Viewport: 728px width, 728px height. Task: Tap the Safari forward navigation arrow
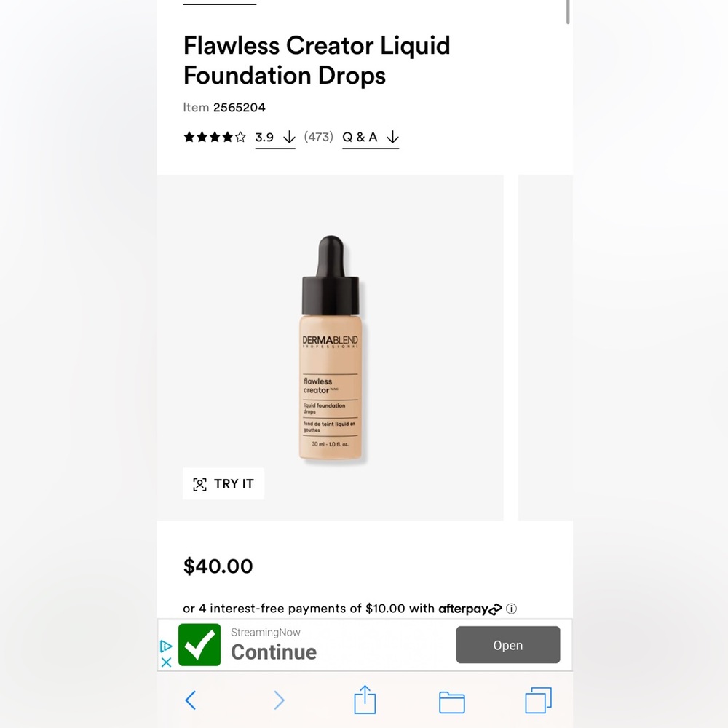click(279, 700)
